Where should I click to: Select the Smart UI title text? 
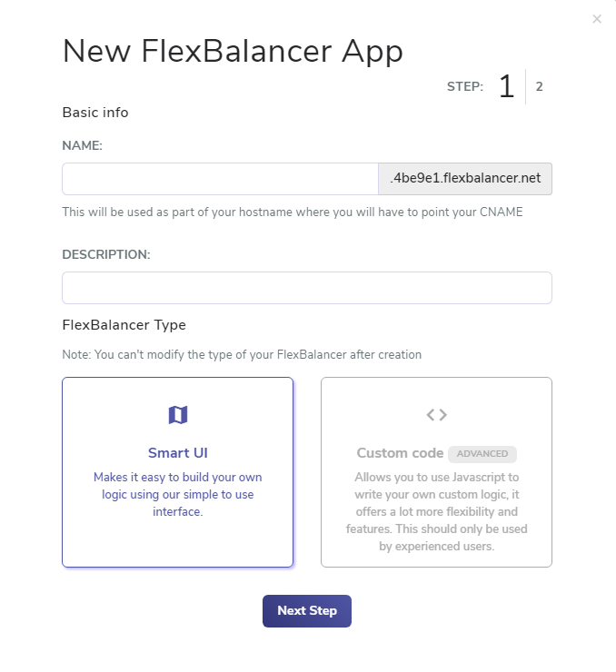point(178,453)
